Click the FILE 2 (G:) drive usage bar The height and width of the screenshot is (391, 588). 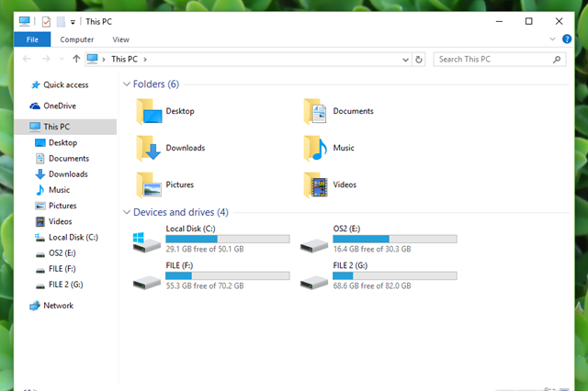394,275
